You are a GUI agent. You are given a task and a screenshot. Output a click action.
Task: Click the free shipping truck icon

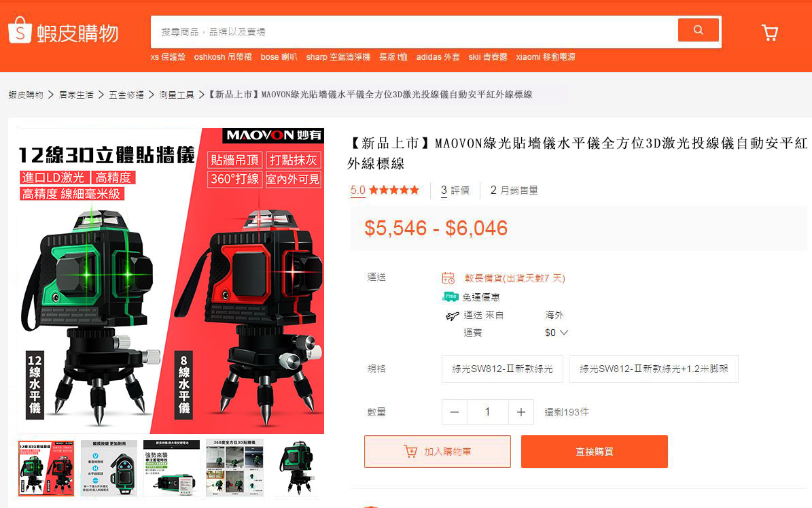coord(451,297)
